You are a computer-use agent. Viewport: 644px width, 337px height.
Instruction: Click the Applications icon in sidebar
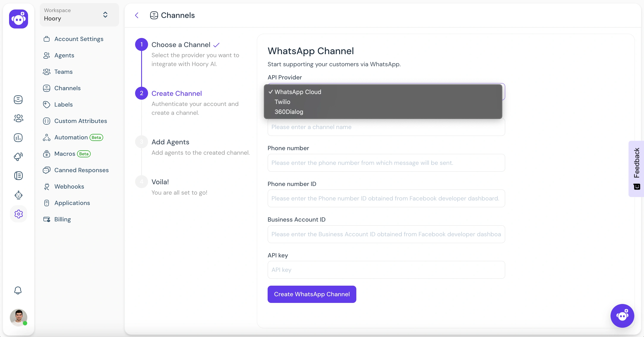[46, 203]
